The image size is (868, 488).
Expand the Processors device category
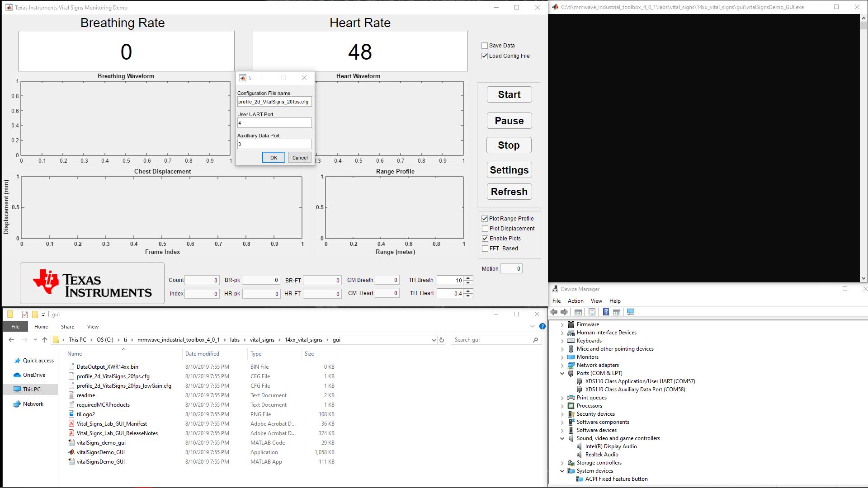coord(562,406)
